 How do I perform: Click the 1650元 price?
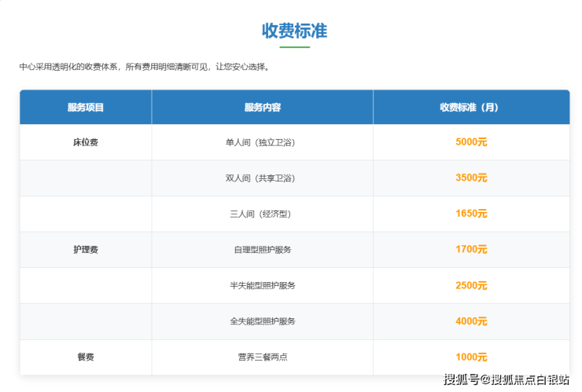click(x=471, y=214)
